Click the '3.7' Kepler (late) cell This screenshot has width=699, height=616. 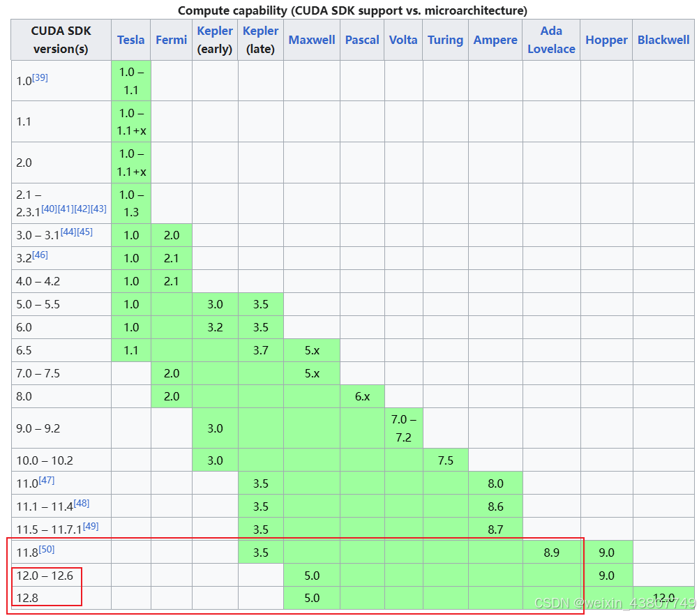click(x=261, y=350)
